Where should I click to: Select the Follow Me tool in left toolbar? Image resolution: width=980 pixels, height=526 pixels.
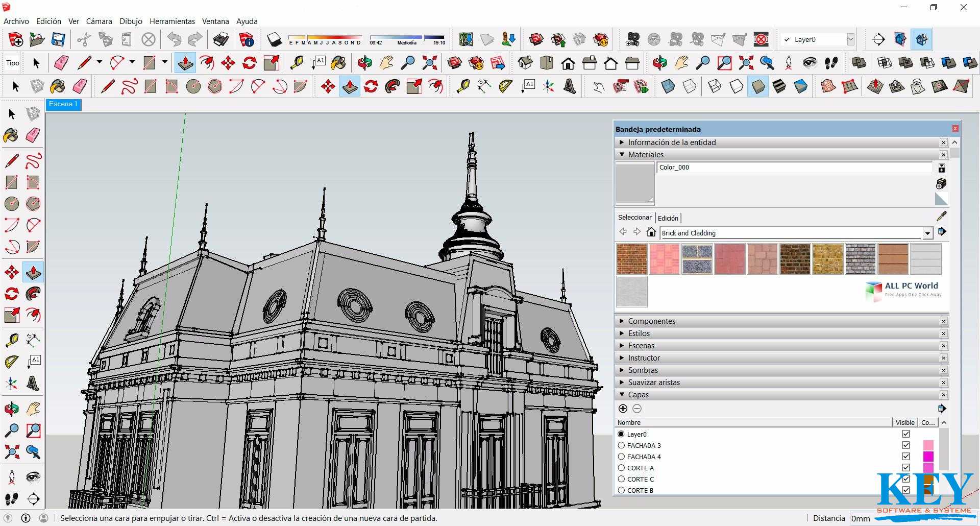pos(33,294)
